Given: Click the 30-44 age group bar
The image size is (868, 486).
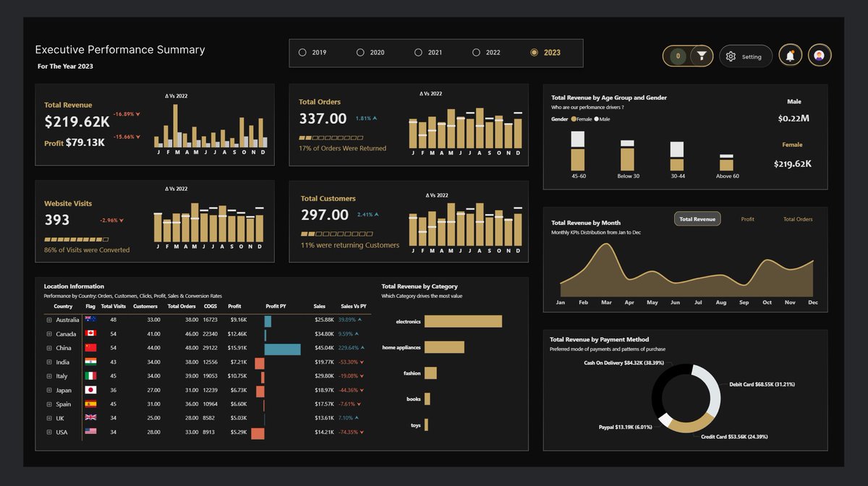Looking at the screenshot, I should coord(677,156).
